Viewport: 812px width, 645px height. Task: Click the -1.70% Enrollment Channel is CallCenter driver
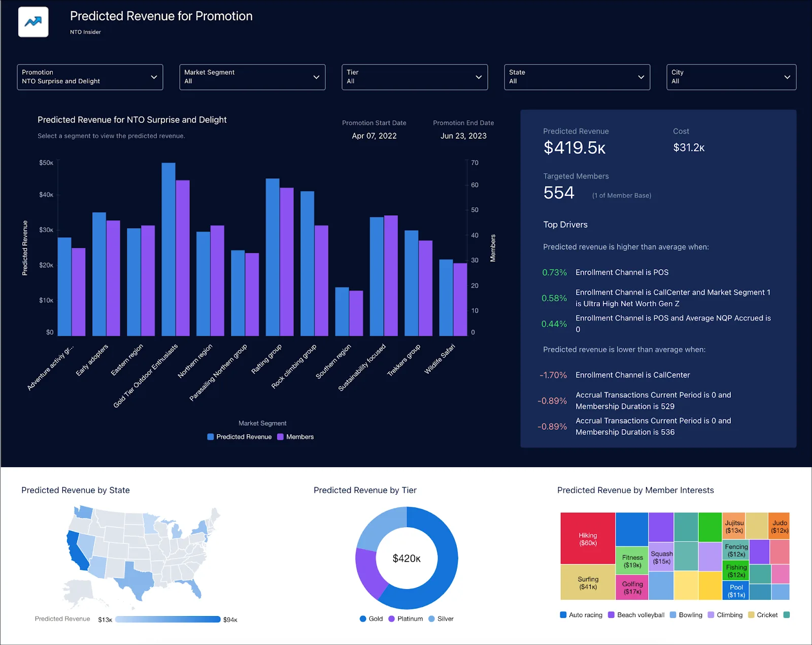(x=615, y=375)
